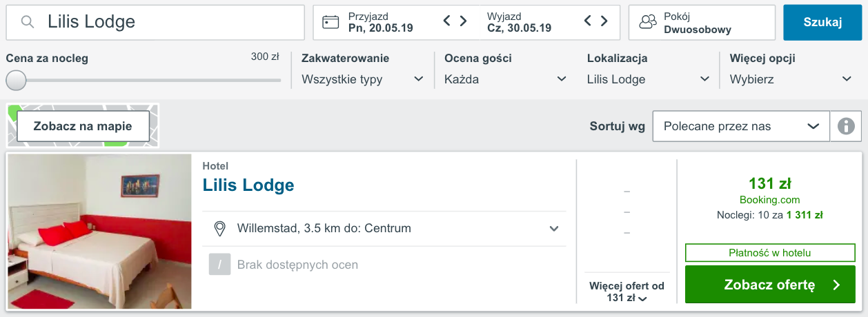Open Więcej opcji dropdown

(791, 79)
